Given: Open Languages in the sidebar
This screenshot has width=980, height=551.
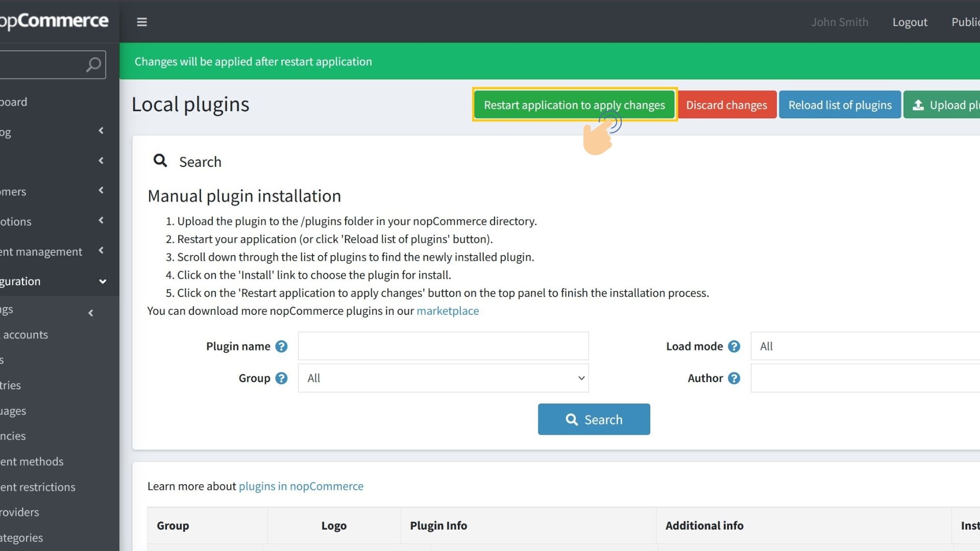Looking at the screenshot, I should click(13, 411).
